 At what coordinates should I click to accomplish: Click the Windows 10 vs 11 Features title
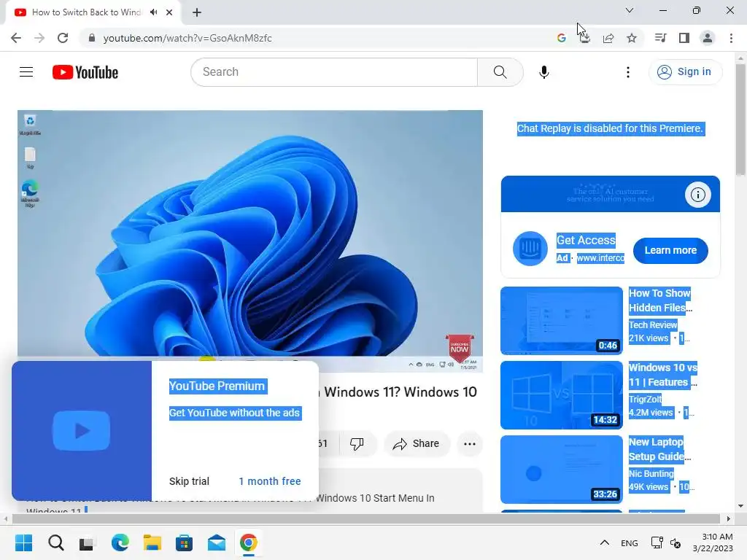click(662, 375)
